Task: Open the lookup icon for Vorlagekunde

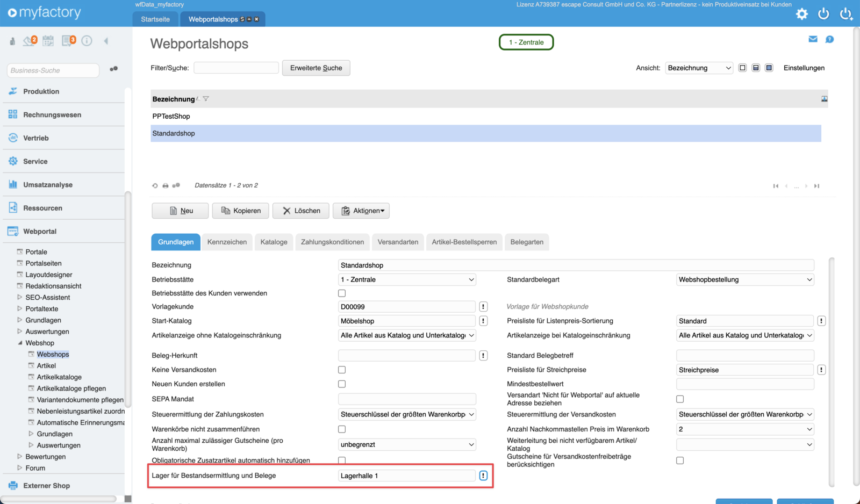Action: pyautogui.click(x=483, y=307)
